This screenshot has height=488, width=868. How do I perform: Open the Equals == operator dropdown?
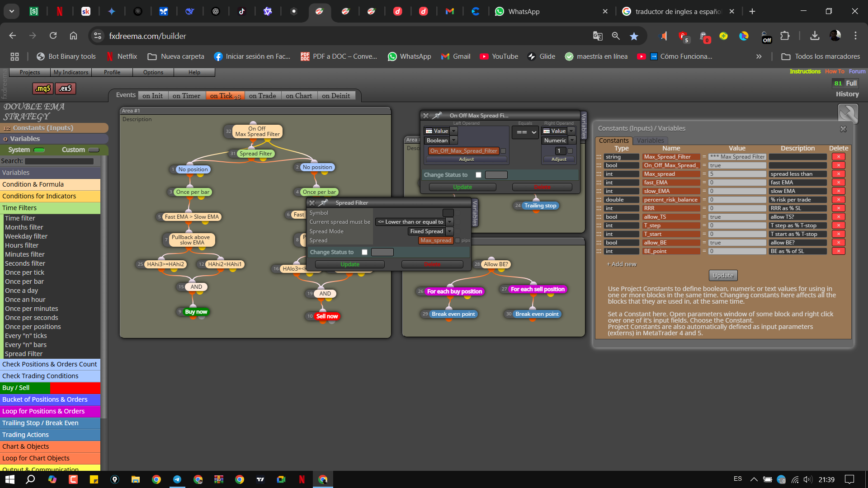525,132
